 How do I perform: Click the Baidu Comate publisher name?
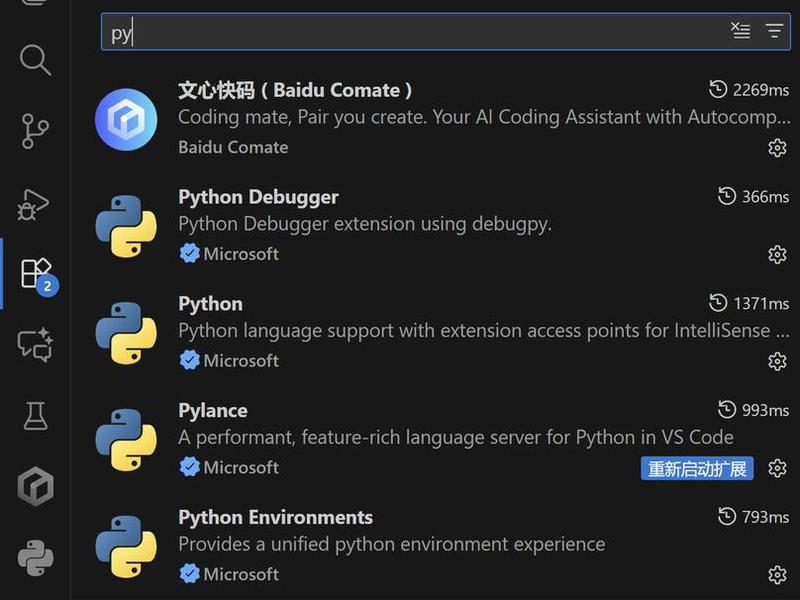[233, 147]
